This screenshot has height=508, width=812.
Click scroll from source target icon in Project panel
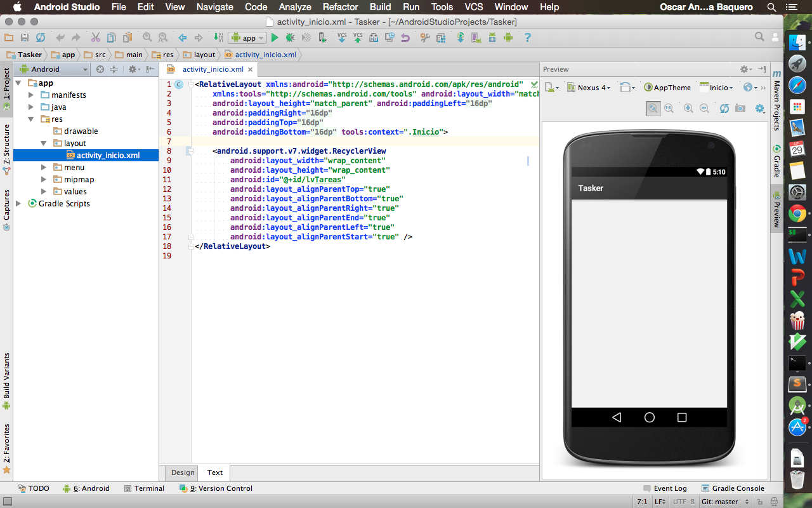[x=100, y=69]
